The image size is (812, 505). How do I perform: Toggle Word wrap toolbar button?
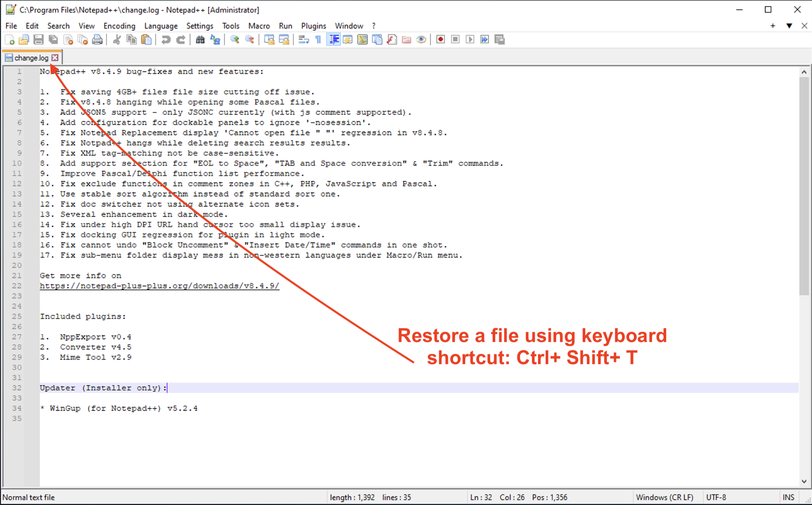(303, 40)
